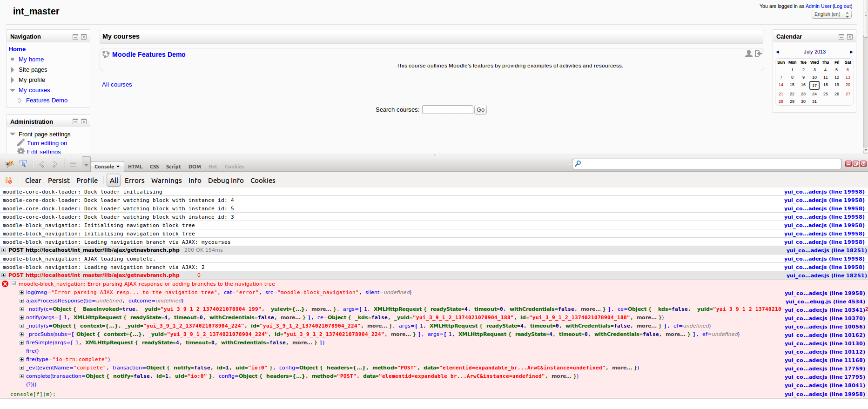Screen dimensions: 868x409
Task: Hide the Administration block
Action: 75,121
